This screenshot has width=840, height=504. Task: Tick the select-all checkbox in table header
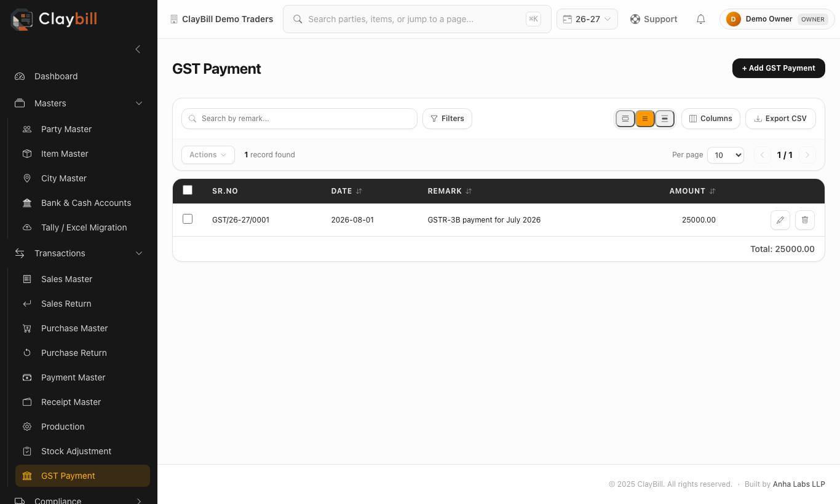[x=188, y=191]
